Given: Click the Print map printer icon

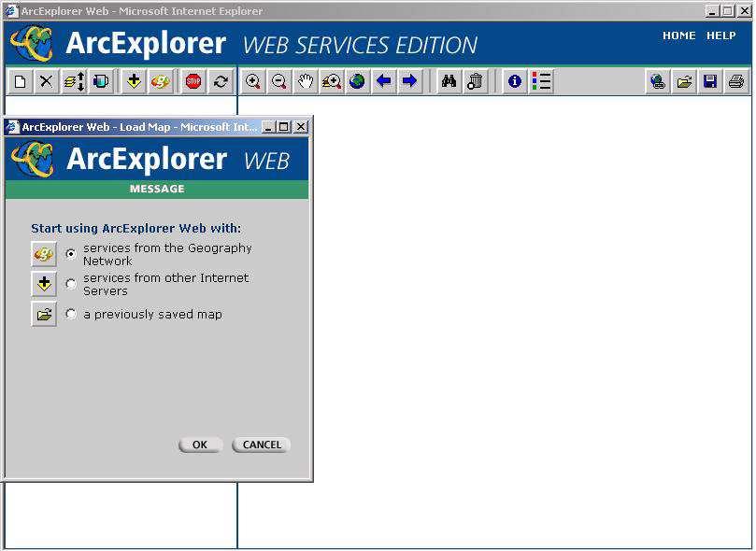Looking at the screenshot, I should pyautogui.click(x=736, y=81).
